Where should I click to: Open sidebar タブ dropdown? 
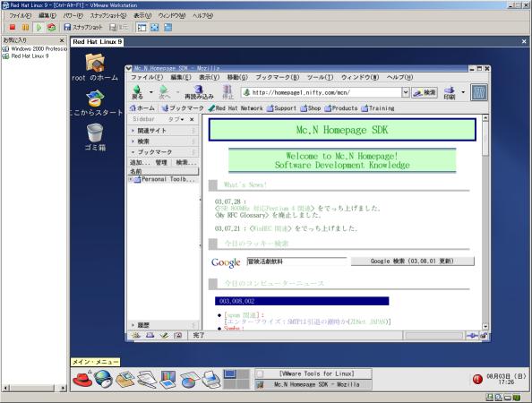(176, 119)
